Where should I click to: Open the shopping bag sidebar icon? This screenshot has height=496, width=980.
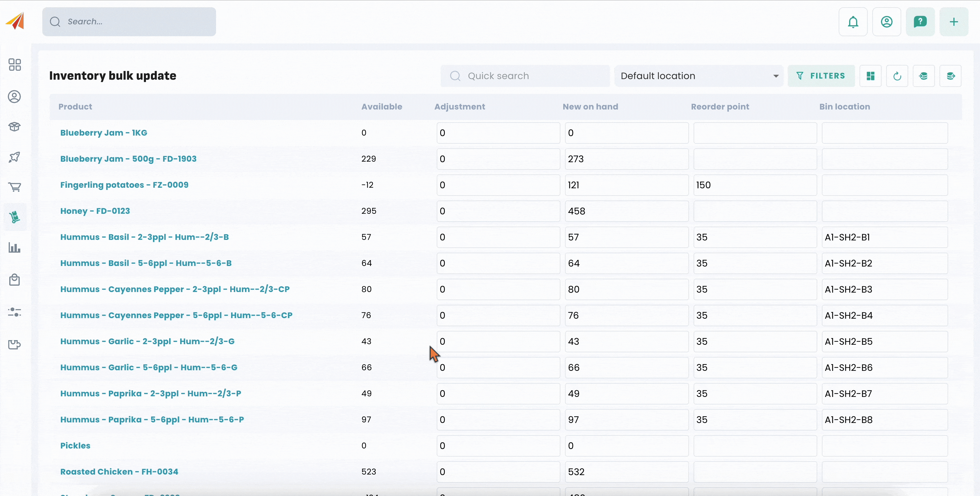click(x=14, y=280)
